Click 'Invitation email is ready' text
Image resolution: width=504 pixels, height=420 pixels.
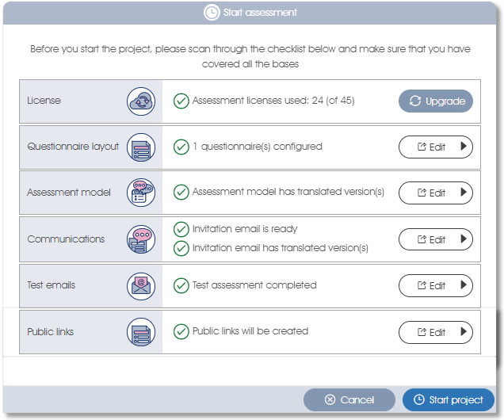click(245, 229)
